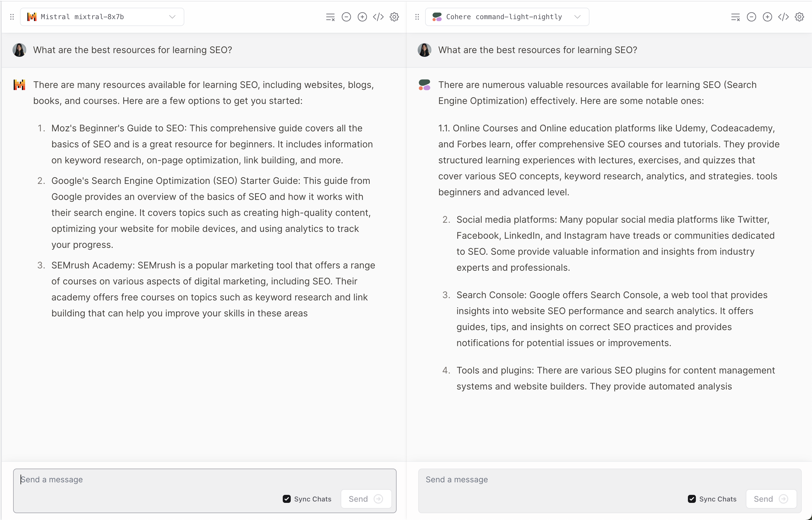Click the conversation list icon on right panel

735,16
